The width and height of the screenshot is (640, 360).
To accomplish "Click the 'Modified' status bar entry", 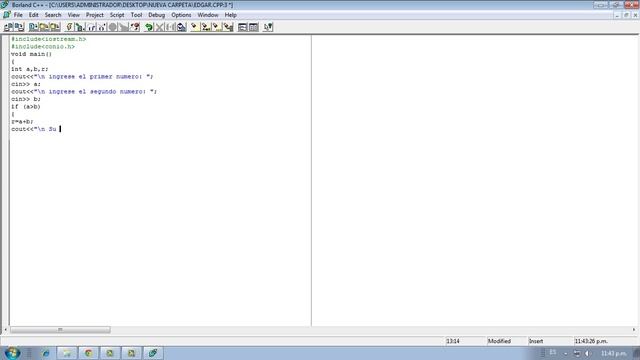I will tap(499, 341).
